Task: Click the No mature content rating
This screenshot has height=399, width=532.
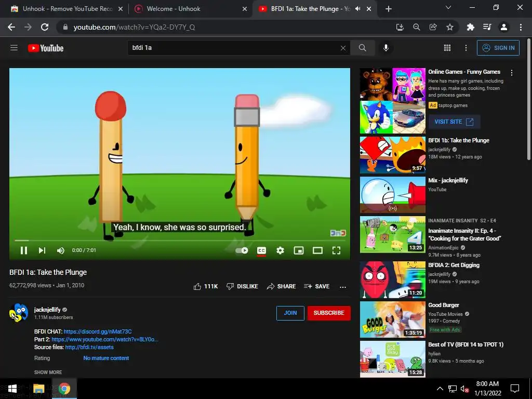Action: [106, 358]
